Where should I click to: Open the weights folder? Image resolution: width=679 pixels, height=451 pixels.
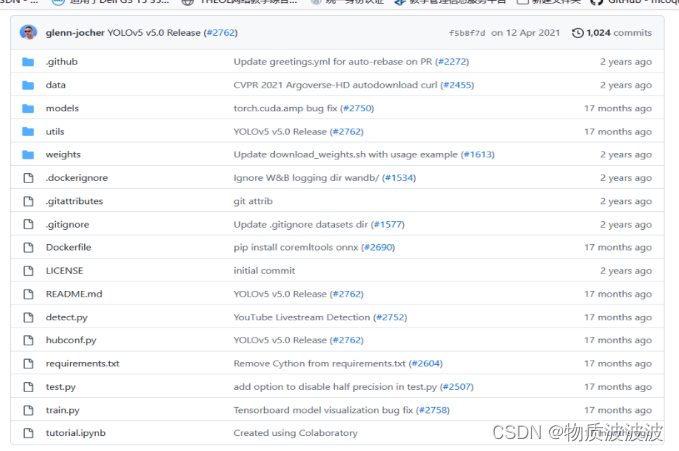[63, 155]
